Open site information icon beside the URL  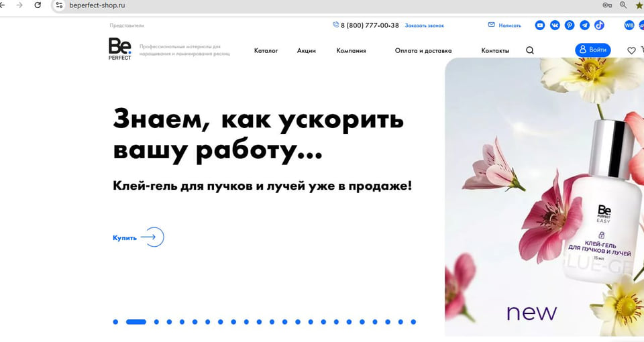[x=59, y=5]
